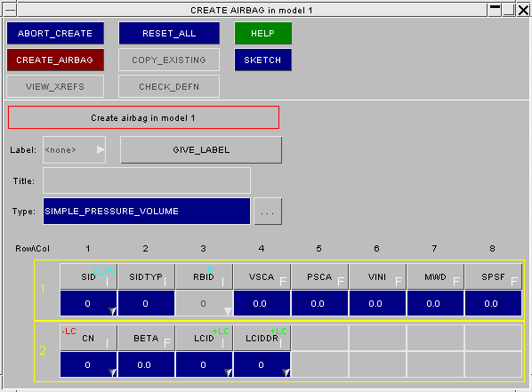
Task: Open airbag type list with ... button
Action: (268, 212)
